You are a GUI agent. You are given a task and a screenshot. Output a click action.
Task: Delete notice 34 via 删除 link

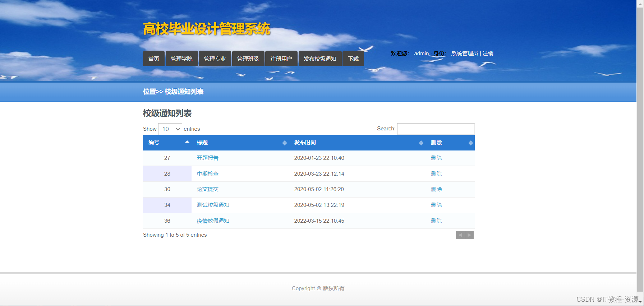click(x=436, y=205)
